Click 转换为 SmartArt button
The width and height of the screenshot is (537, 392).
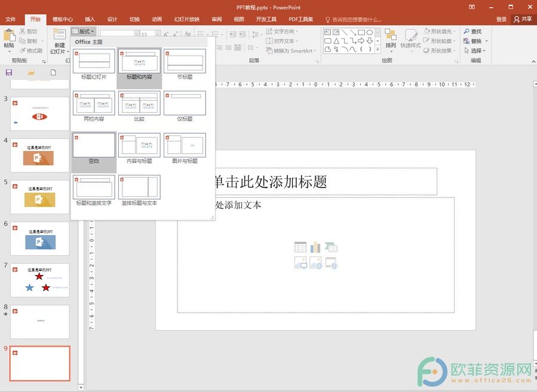point(290,51)
